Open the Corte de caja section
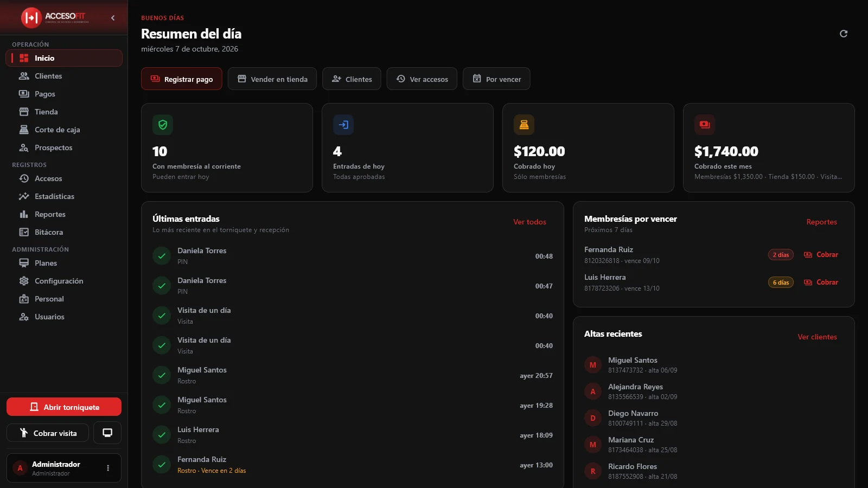 (x=64, y=130)
